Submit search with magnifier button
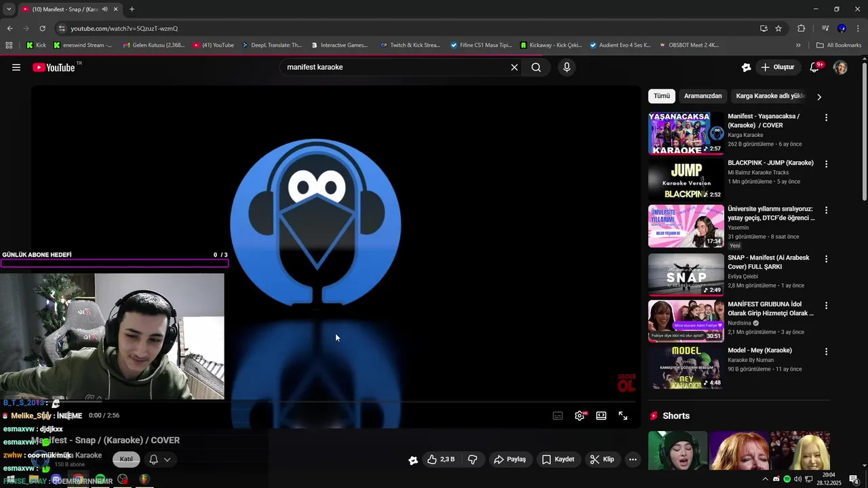This screenshot has height=488, width=868. [x=536, y=67]
